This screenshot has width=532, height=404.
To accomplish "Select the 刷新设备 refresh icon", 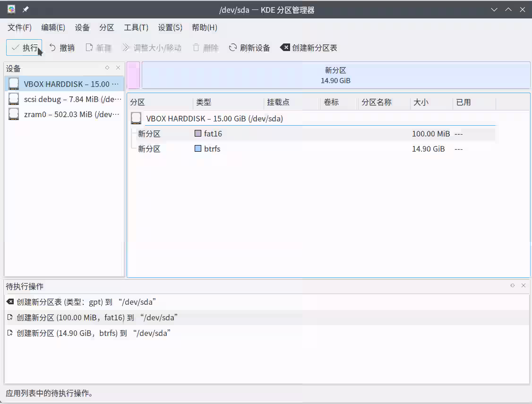I will pyautogui.click(x=232, y=47).
